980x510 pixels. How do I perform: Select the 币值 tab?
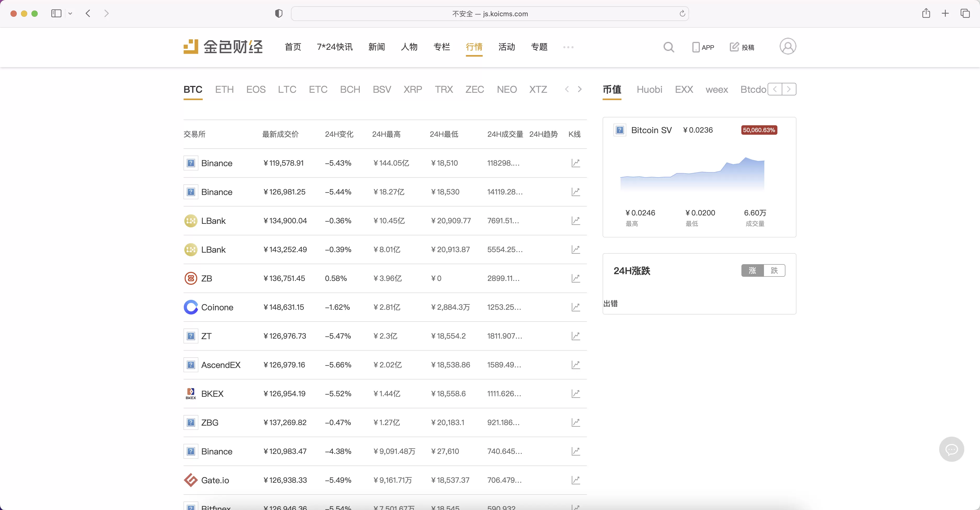click(612, 89)
